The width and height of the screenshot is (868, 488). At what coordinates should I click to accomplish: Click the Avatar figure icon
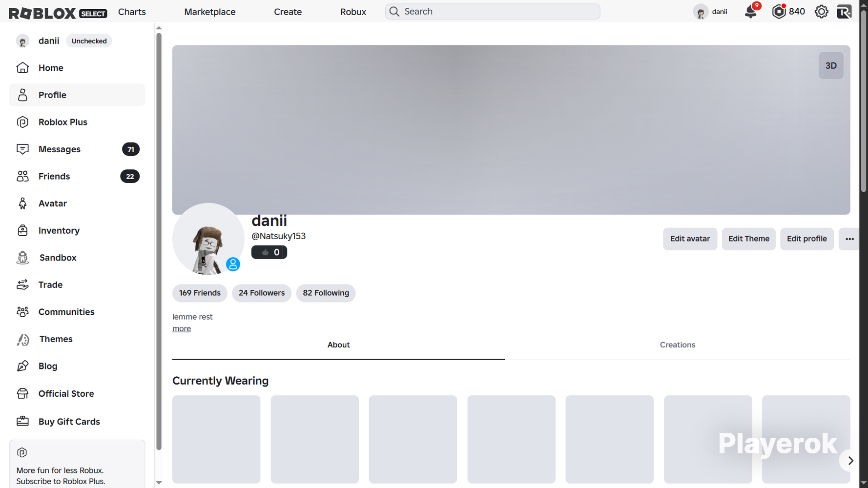tap(22, 203)
